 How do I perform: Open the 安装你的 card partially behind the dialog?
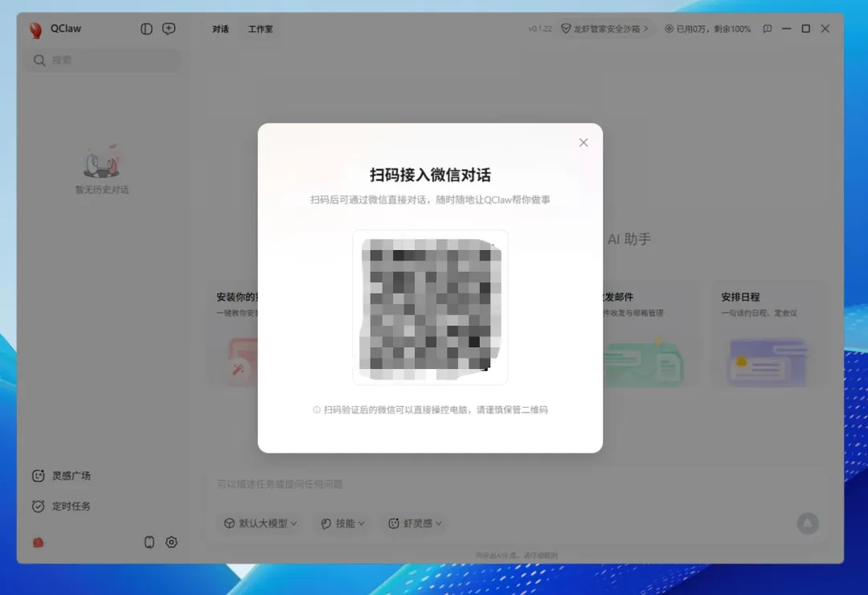tap(232, 334)
